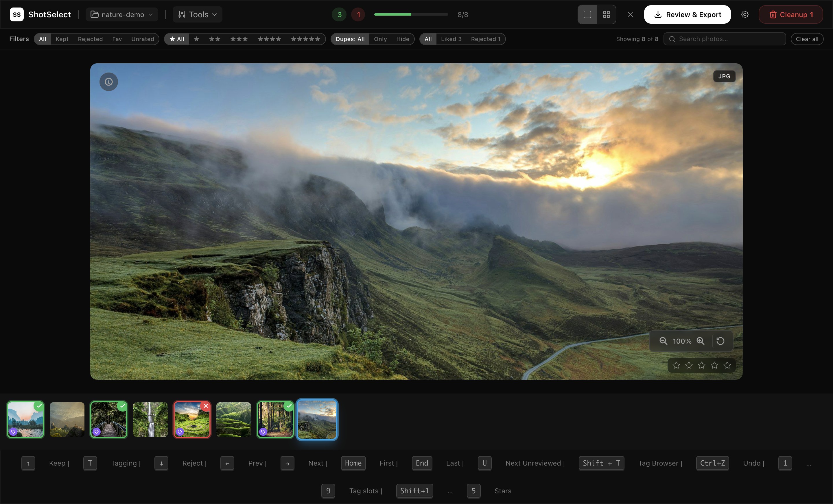
Task: Reset the photo zoom level
Action: coord(720,341)
